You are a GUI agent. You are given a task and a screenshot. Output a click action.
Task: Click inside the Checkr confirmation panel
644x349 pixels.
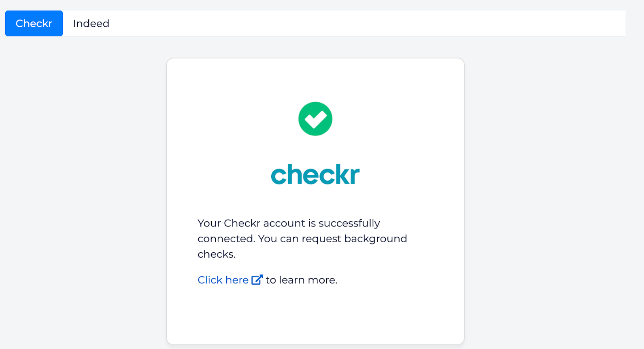point(315,202)
